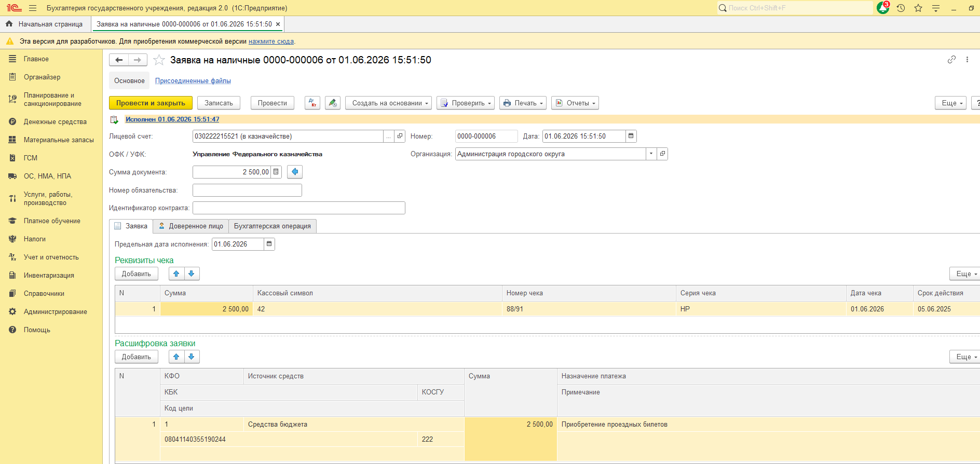The image size is (980, 464).
Task: Navigate back with the left arrow
Action: [x=119, y=60]
